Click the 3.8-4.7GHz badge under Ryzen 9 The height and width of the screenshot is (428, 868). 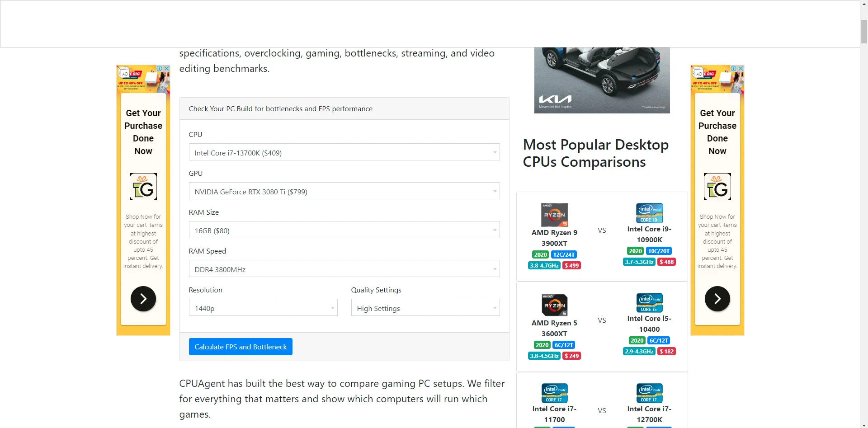(x=544, y=265)
